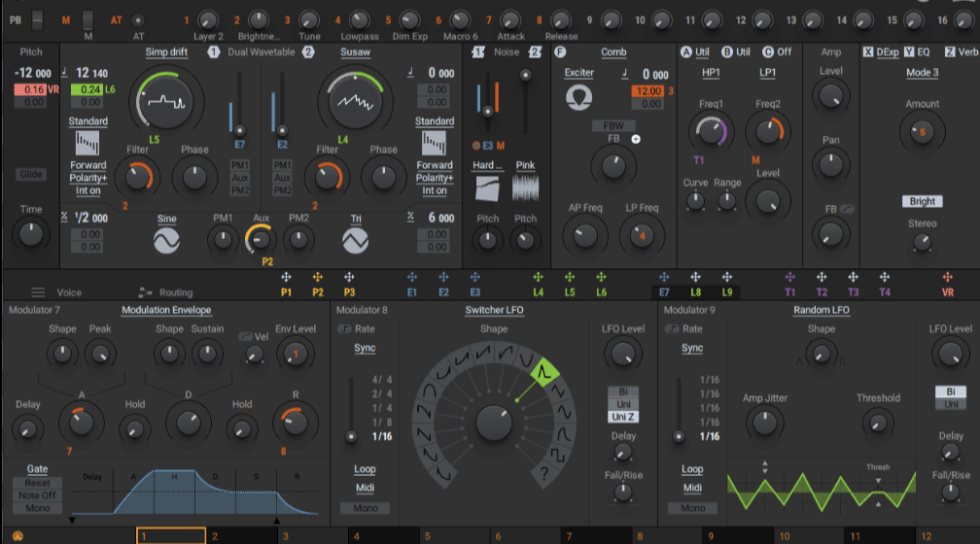Click the P1 modulator drag handle
This screenshot has height=544, width=980.
click(286, 277)
